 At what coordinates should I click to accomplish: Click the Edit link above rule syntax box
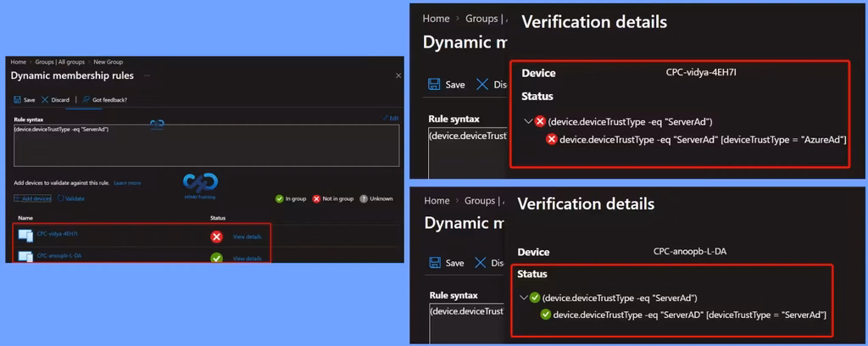(394, 118)
